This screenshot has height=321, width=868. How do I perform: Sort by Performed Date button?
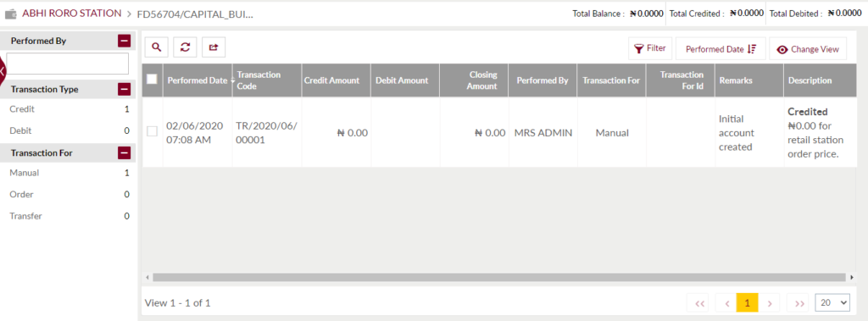[721, 49]
